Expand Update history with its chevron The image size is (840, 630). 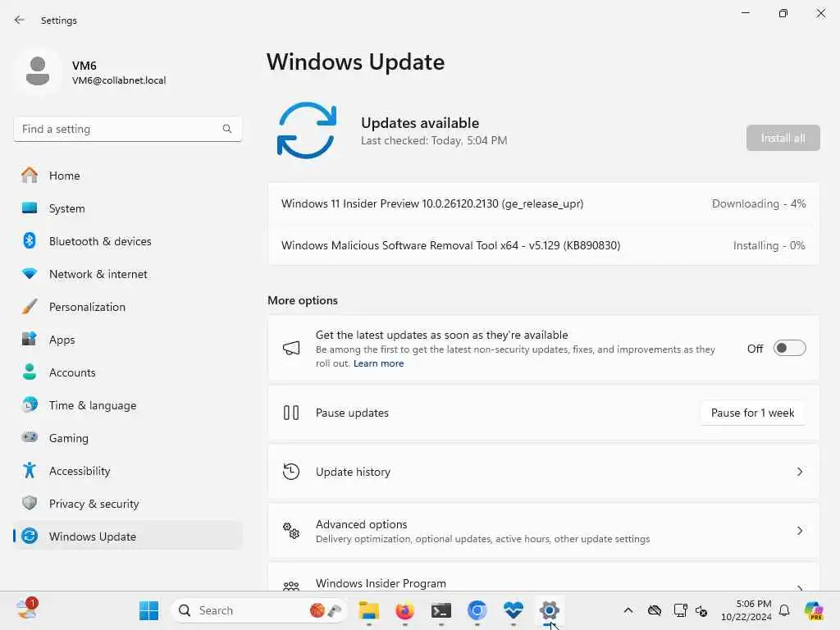(x=799, y=472)
